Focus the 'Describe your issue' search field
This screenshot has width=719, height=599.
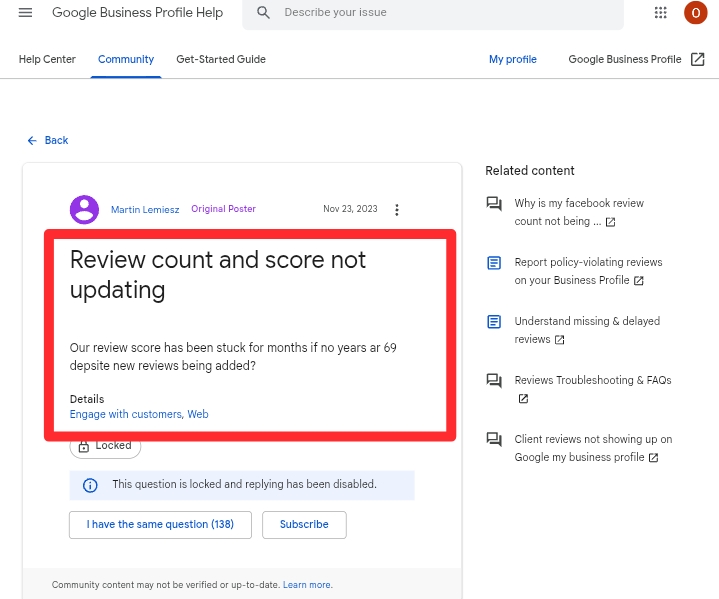(x=433, y=12)
